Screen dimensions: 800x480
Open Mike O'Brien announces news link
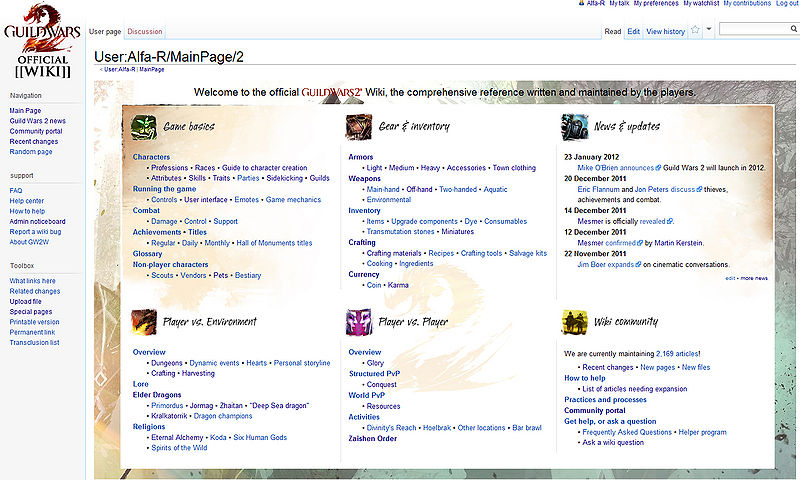click(x=616, y=167)
